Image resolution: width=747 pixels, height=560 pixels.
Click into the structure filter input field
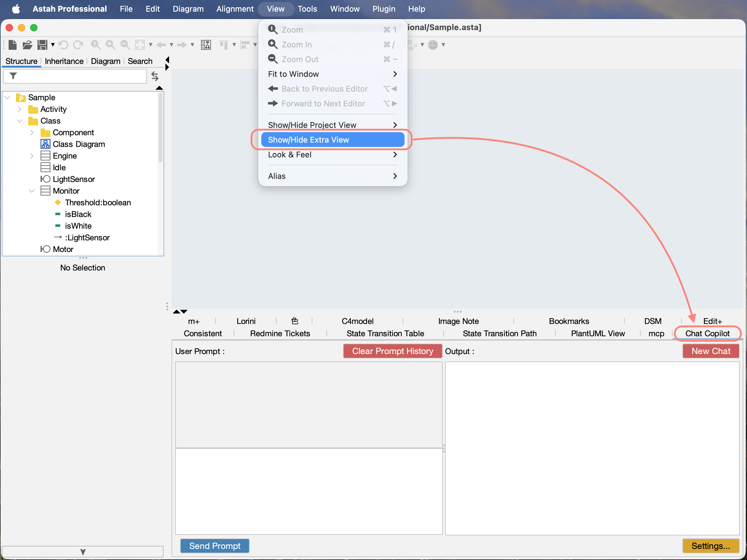[x=81, y=76]
